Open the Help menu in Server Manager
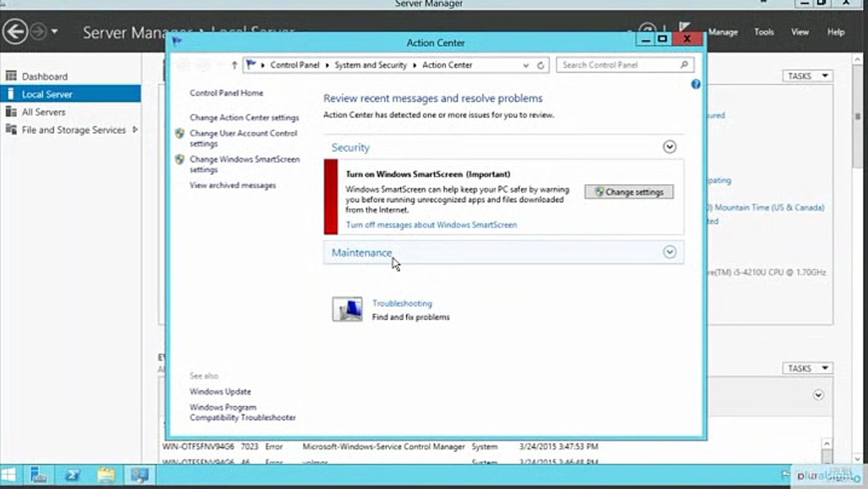Viewport: 868px width, 489px height. [x=835, y=32]
